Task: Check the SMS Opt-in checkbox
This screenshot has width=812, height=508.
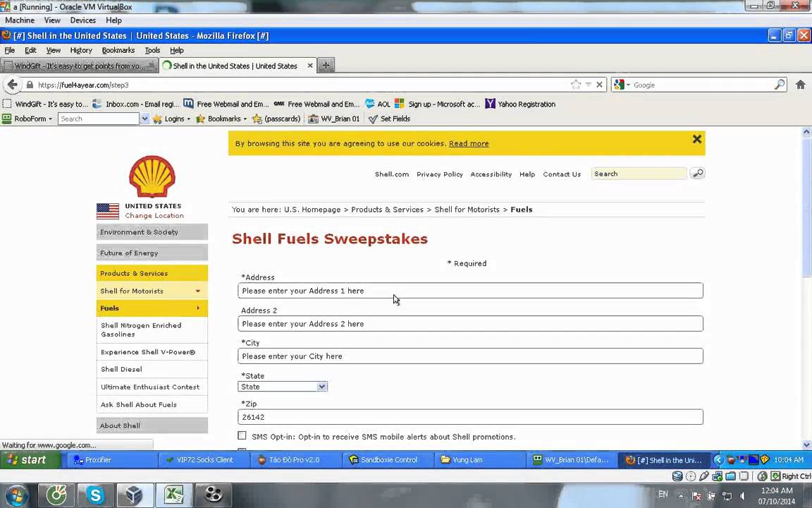Action: (x=242, y=435)
